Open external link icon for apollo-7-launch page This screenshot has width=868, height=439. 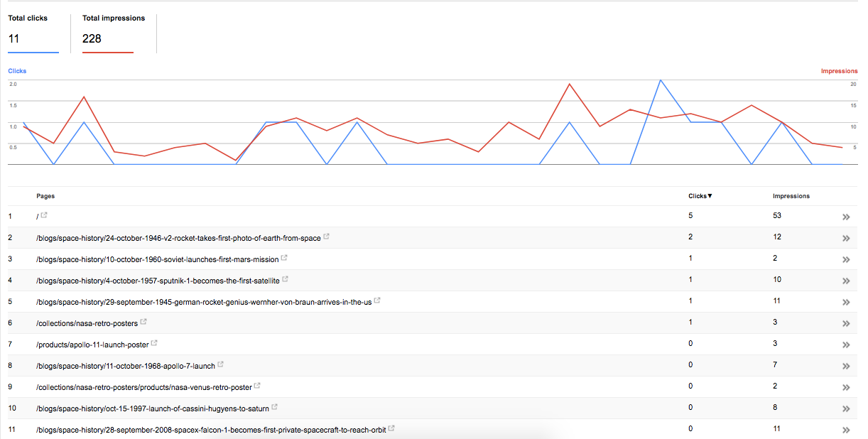click(x=220, y=364)
